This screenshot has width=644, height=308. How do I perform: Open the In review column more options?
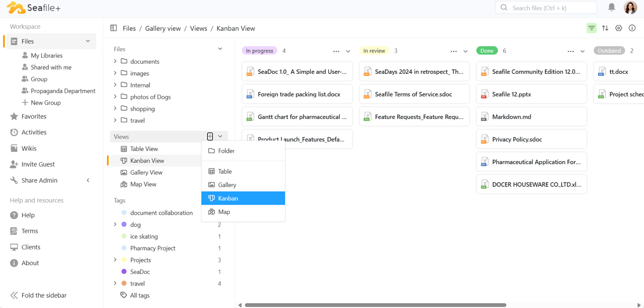(x=453, y=51)
